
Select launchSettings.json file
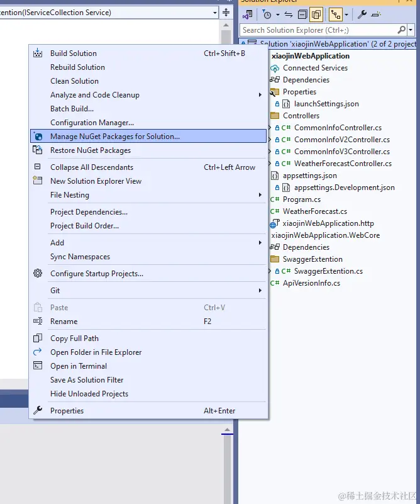326,104
